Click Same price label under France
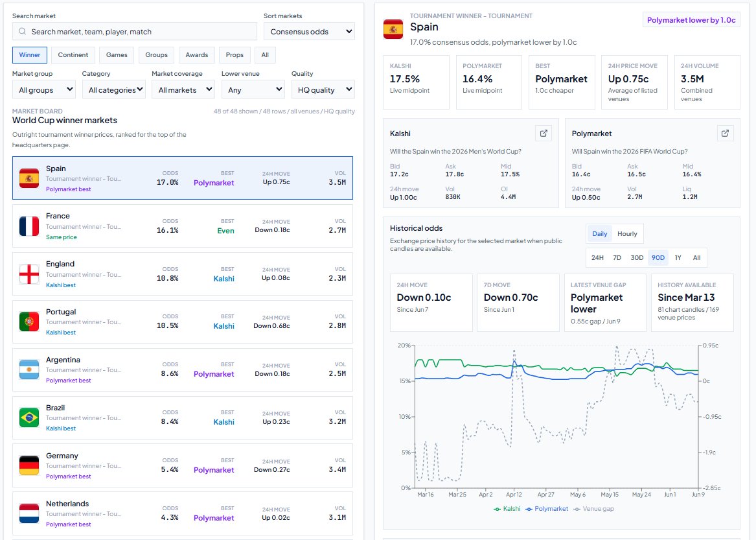Screen dimensions: 756x540 coord(62,237)
